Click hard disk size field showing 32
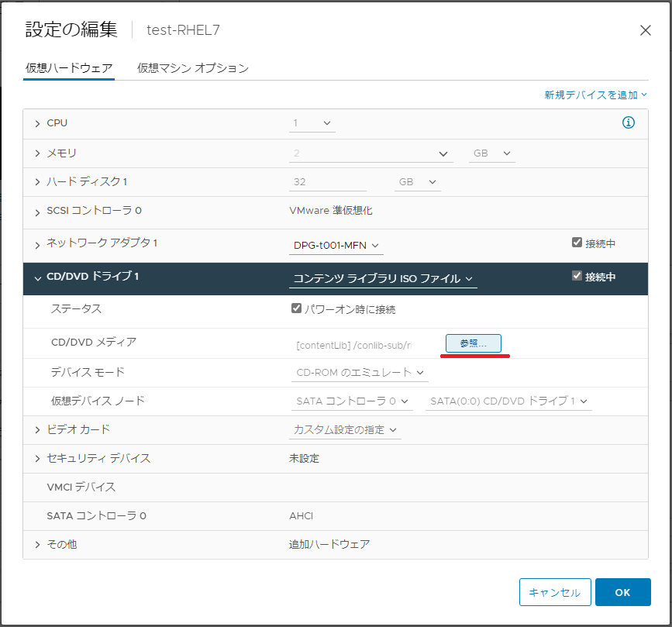Viewport: 672px width, 627px height. pyautogui.click(x=328, y=182)
